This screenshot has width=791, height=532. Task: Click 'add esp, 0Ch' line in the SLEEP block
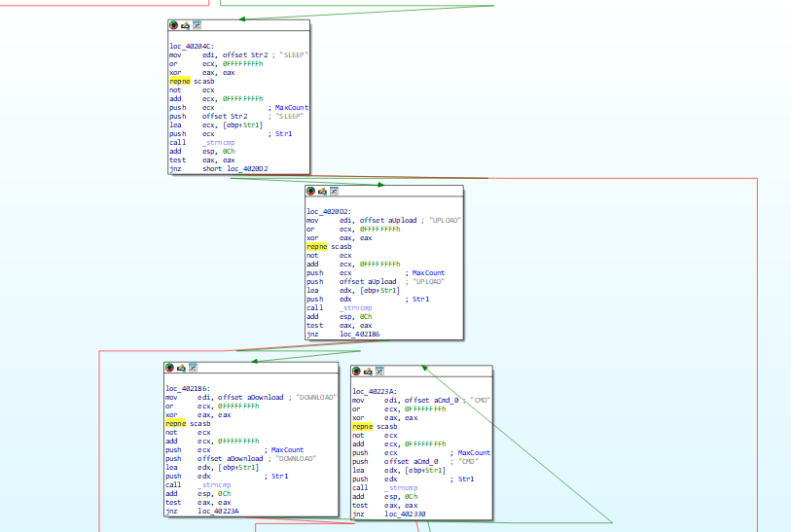tap(202, 152)
